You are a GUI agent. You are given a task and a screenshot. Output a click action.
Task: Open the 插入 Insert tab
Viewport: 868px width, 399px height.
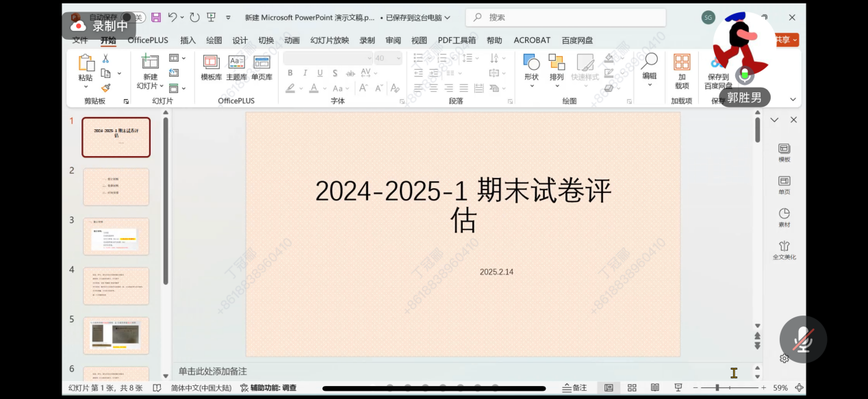(188, 40)
